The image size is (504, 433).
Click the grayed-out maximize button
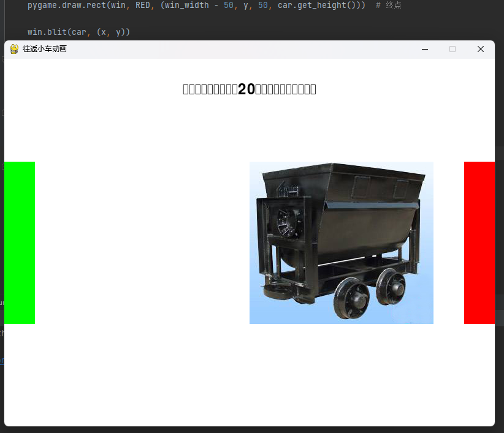[452, 49]
